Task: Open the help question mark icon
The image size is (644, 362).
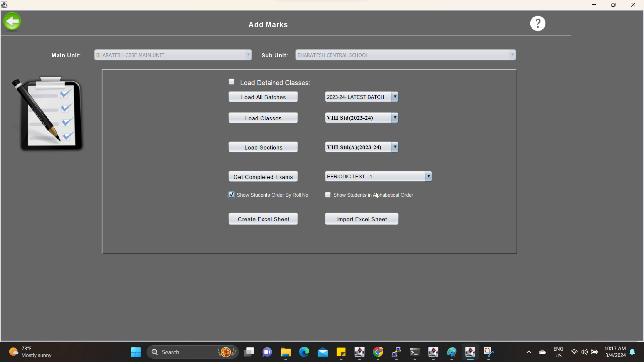Action: click(x=538, y=23)
